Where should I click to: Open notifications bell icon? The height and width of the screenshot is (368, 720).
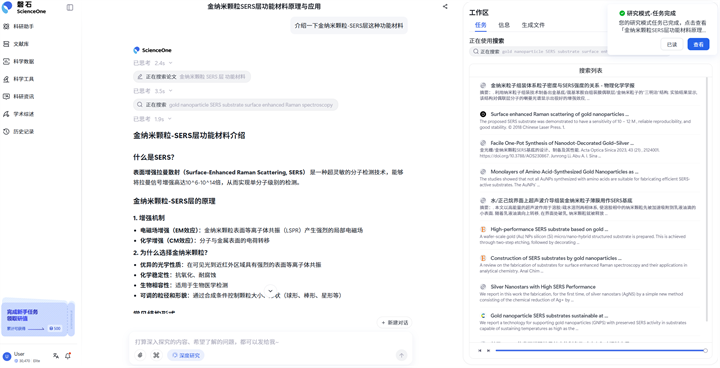pos(68,356)
